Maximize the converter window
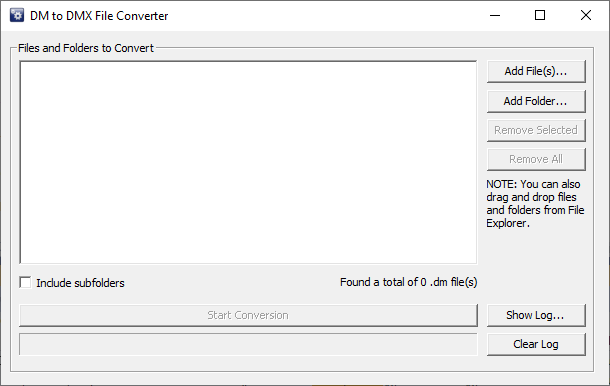The height and width of the screenshot is (386, 610). coord(540,16)
